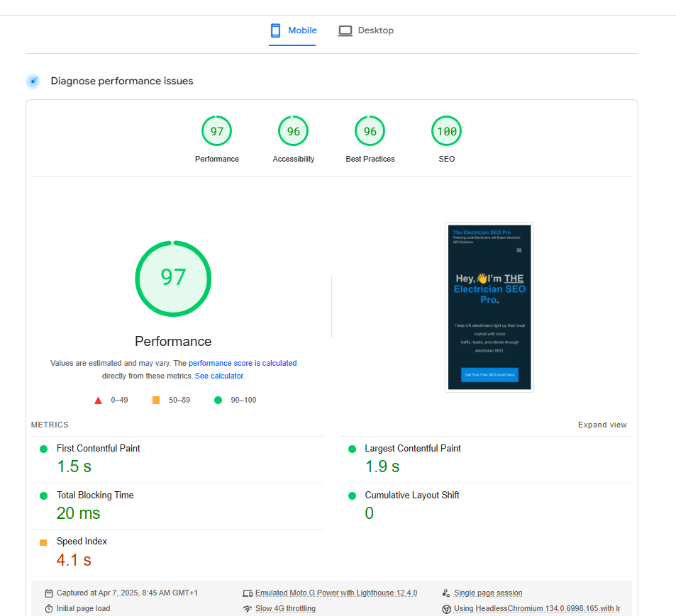Open the See calculator link

click(219, 376)
